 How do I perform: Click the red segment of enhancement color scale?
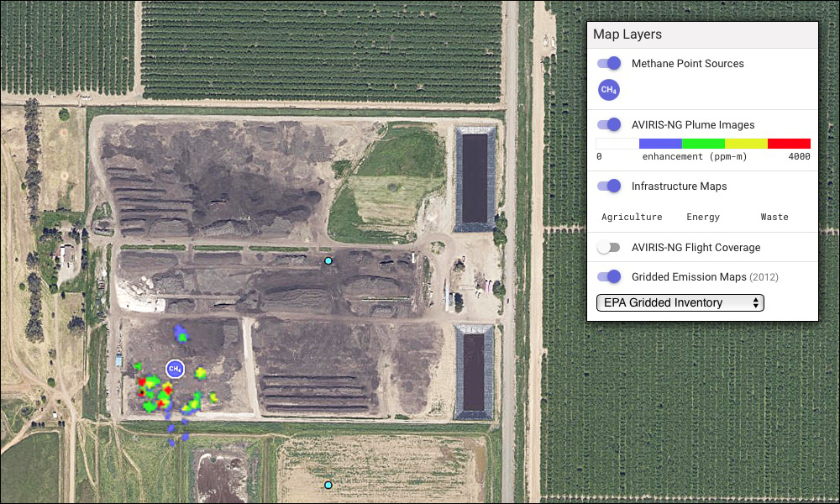(x=789, y=144)
